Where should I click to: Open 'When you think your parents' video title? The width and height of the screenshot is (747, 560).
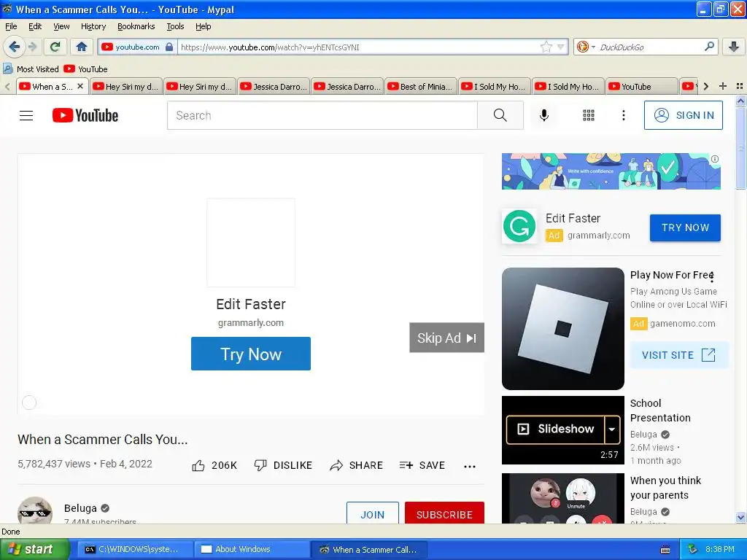click(665, 488)
